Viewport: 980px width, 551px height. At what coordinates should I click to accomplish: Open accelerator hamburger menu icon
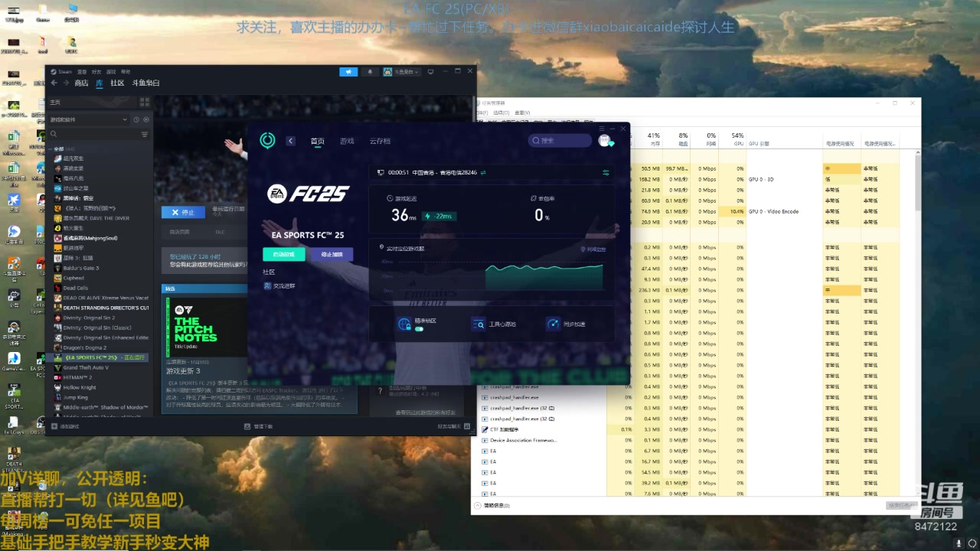point(602,128)
